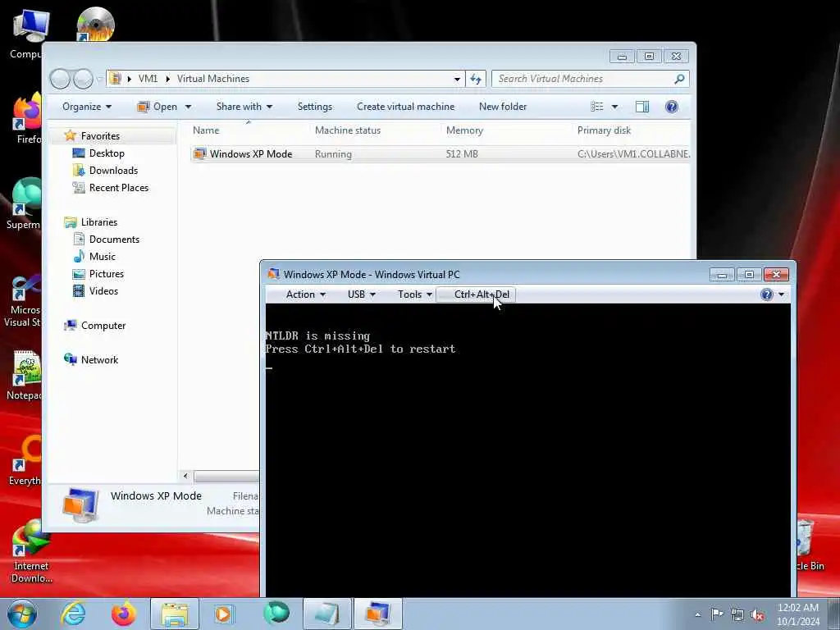Open the network tray icon
The height and width of the screenshot is (630, 840).
[737, 614]
